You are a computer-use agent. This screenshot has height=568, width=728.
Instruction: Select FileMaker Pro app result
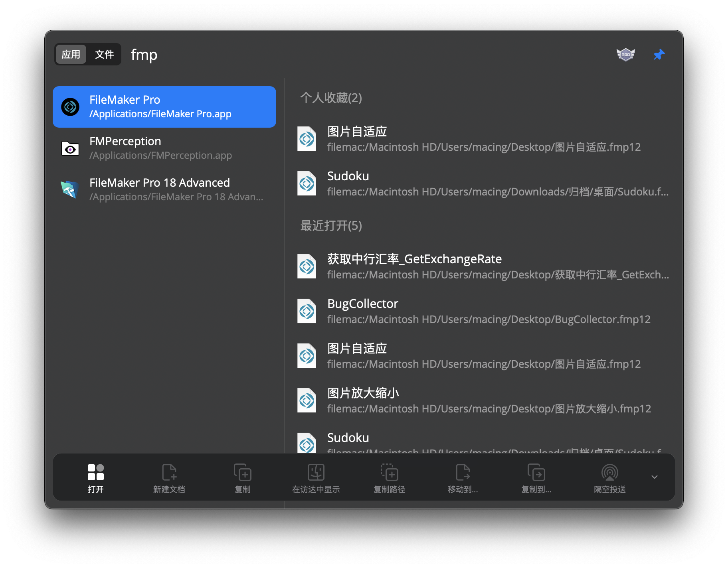[164, 107]
